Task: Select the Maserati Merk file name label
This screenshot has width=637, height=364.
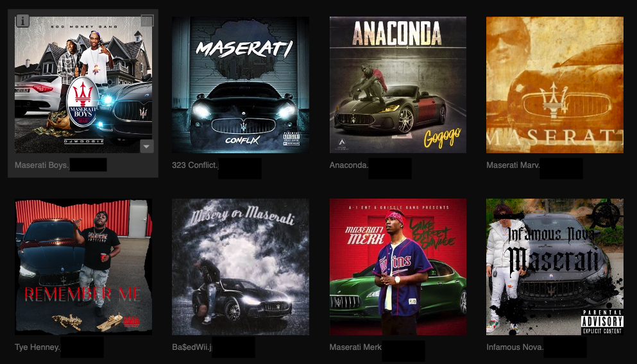Action: click(355, 347)
